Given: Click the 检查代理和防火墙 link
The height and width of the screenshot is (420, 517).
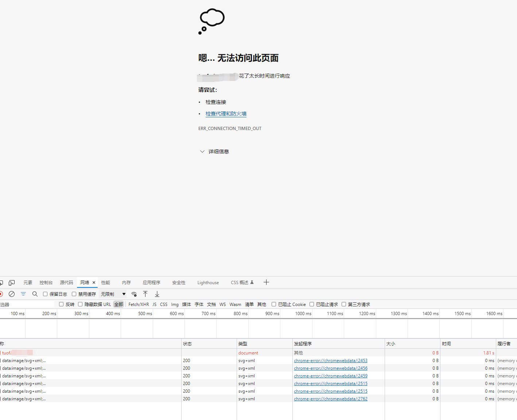Looking at the screenshot, I should tap(226, 114).
